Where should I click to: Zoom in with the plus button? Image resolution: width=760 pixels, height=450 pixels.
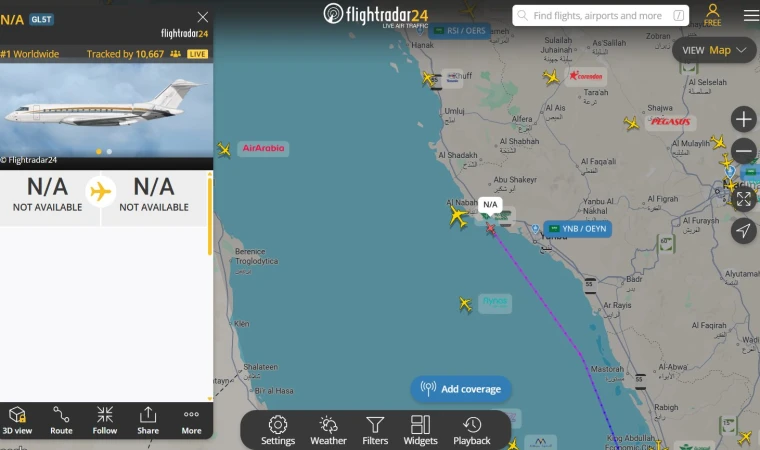[x=744, y=119]
